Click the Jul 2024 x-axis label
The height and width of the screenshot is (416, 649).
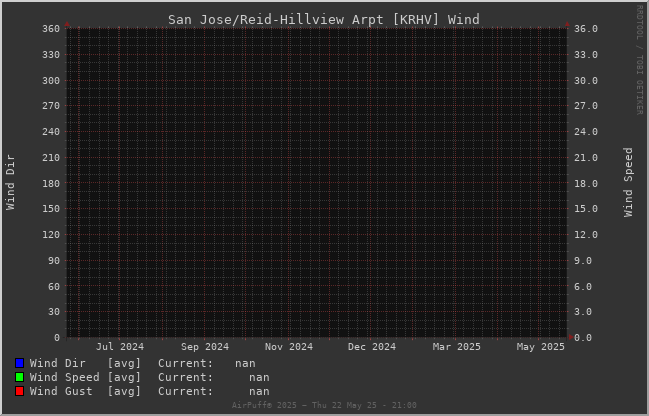point(120,346)
